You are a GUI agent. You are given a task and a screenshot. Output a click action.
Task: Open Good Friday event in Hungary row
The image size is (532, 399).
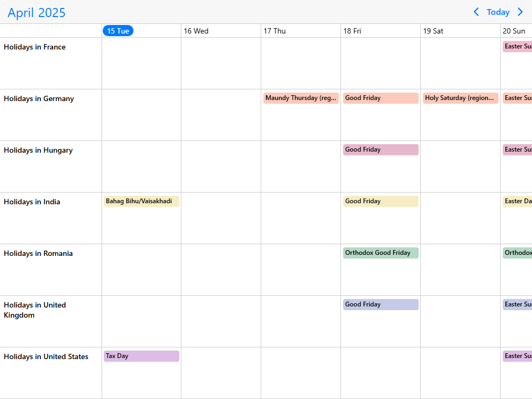[381, 149]
